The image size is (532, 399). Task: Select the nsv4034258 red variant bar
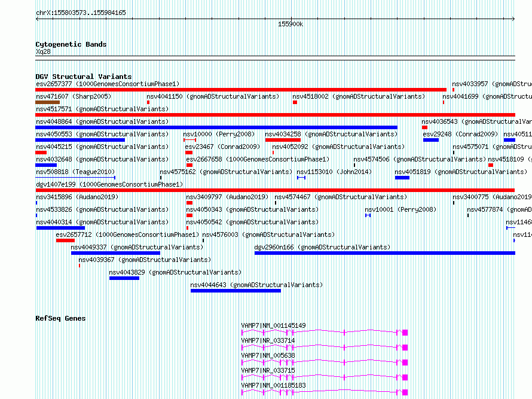tap(283, 140)
